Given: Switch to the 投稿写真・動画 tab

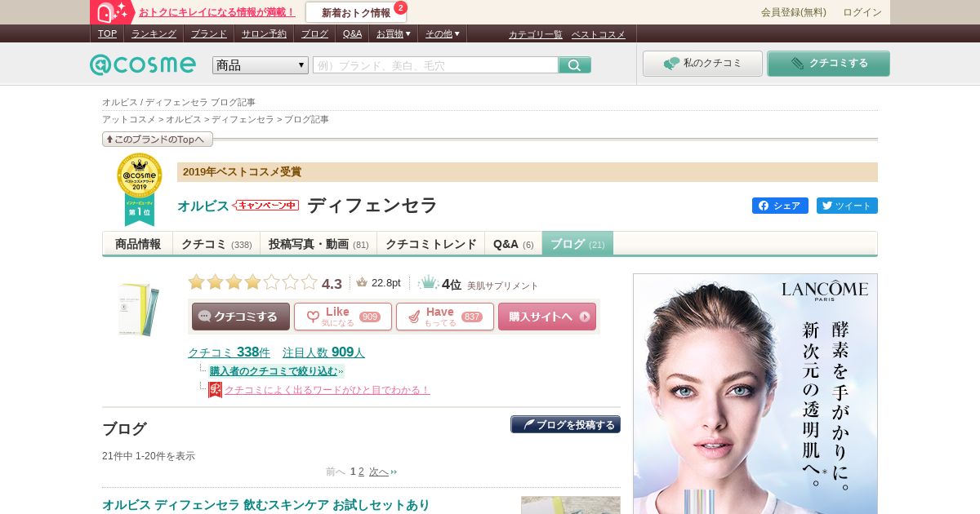Looking at the screenshot, I should [318, 244].
